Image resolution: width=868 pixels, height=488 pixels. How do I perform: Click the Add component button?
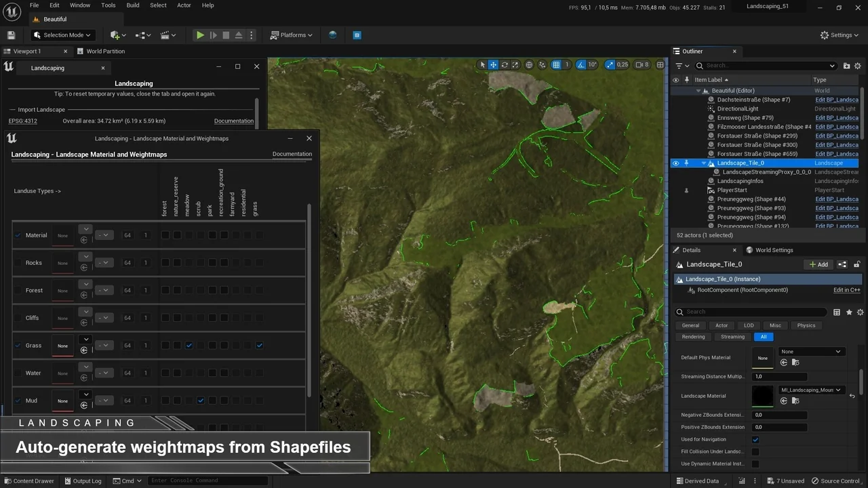[818, 264]
